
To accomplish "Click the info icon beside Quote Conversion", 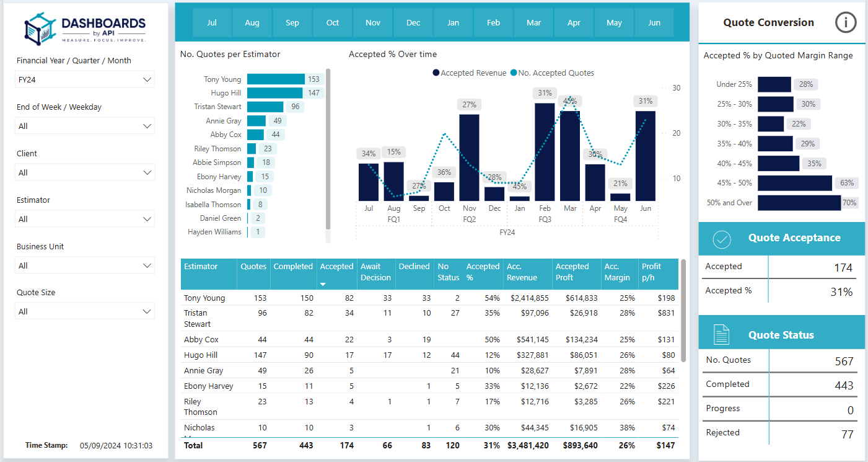I will pyautogui.click(x=845, y=23).
